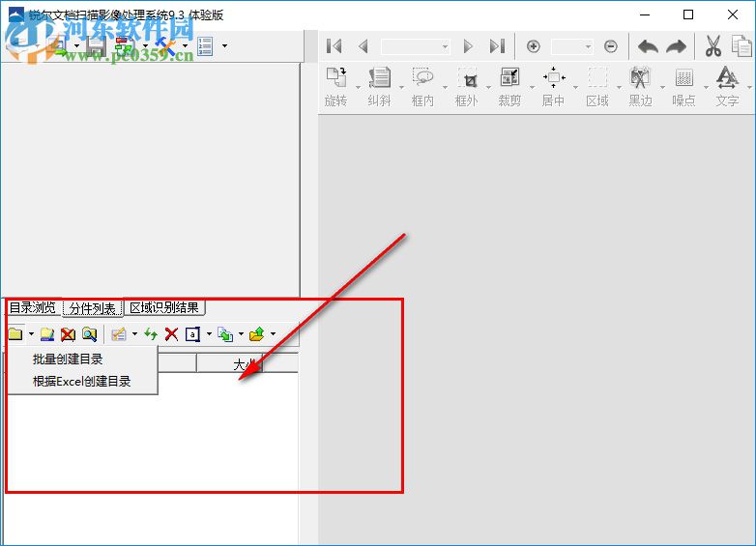Select the 纠斜 deskew tool
The image size is (756, 546).
click(379, 87)
